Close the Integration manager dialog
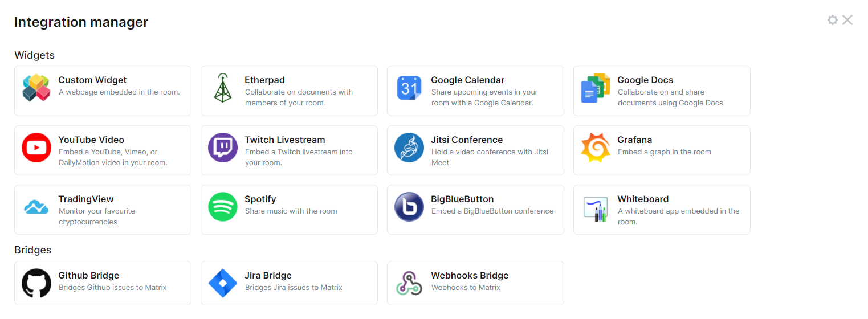868x319 pixels. click(847, 20)
